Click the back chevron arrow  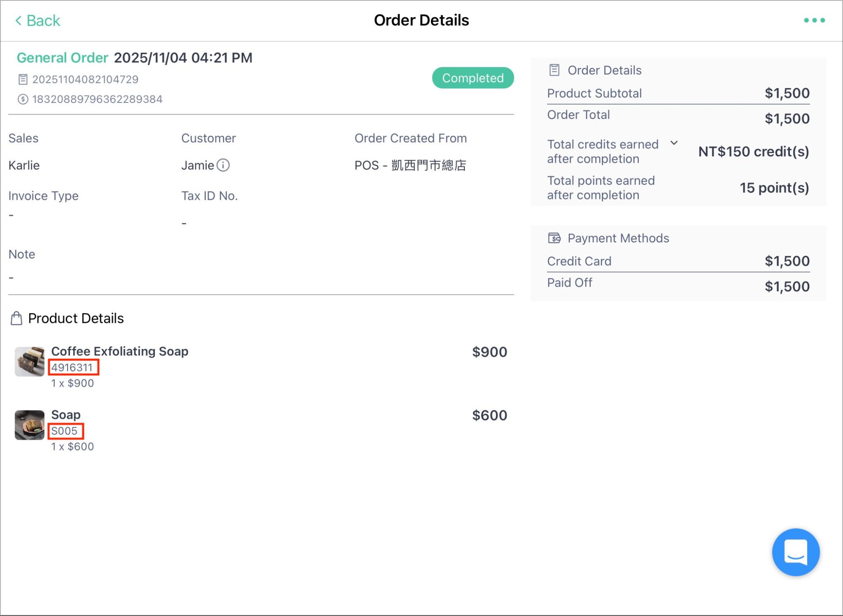pos(18,20)
